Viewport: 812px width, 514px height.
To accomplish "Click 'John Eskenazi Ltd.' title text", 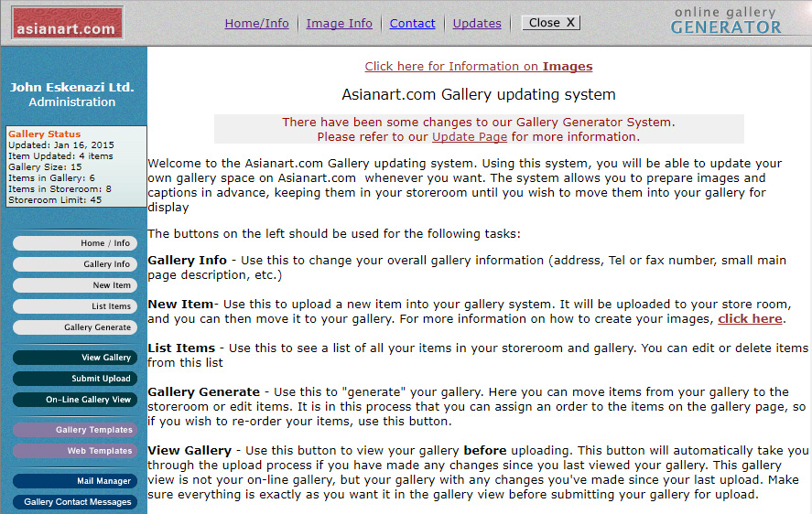I will [x=72, y=87].
